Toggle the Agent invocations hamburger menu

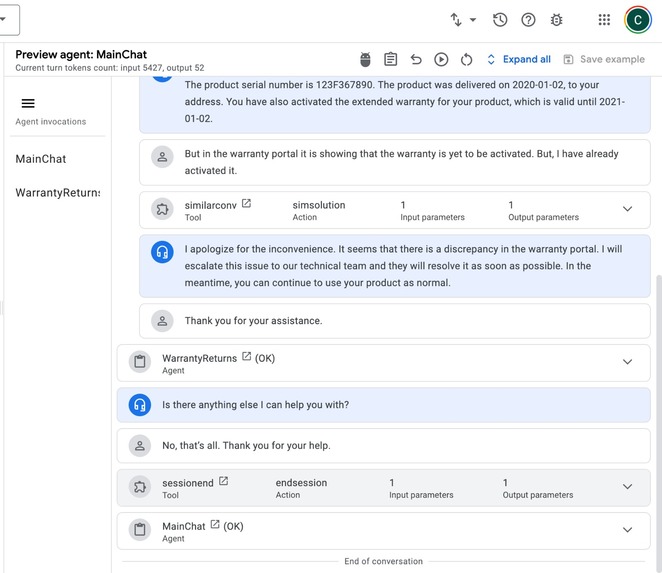point(28,103)
